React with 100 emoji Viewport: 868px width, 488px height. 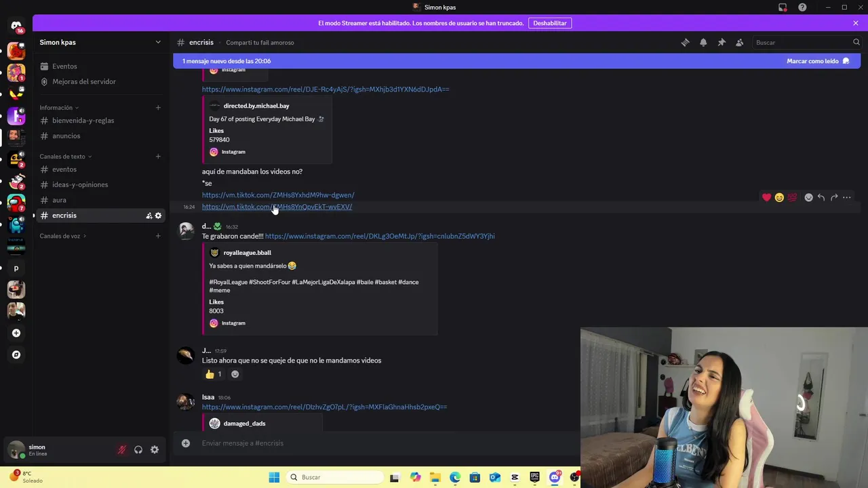[x=792, y=197]
